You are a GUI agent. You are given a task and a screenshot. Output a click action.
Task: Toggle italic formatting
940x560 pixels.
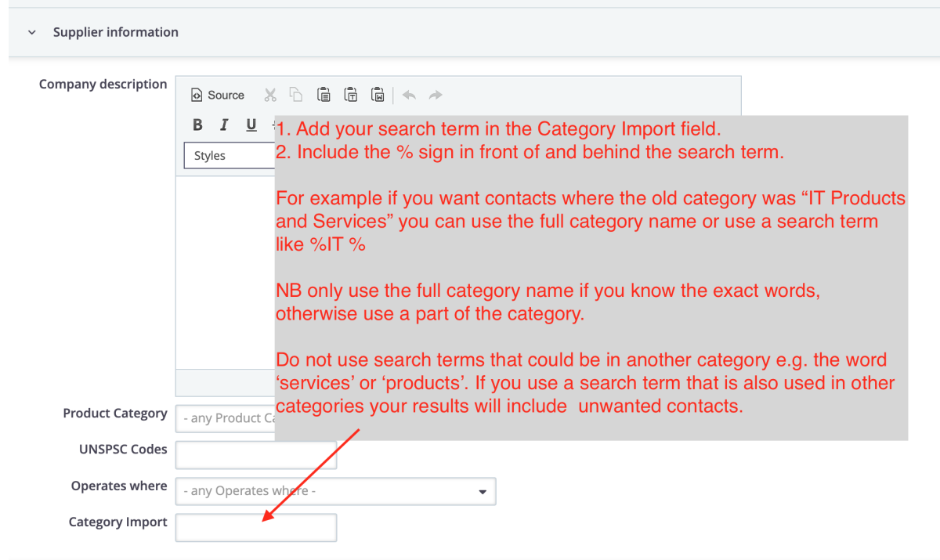[x=224, y=125]
